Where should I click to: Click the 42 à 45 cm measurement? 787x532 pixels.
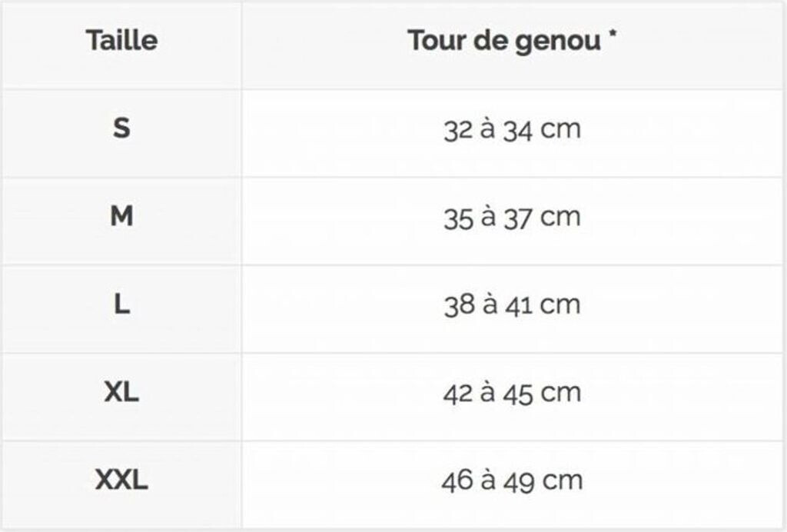pos(512,394)
